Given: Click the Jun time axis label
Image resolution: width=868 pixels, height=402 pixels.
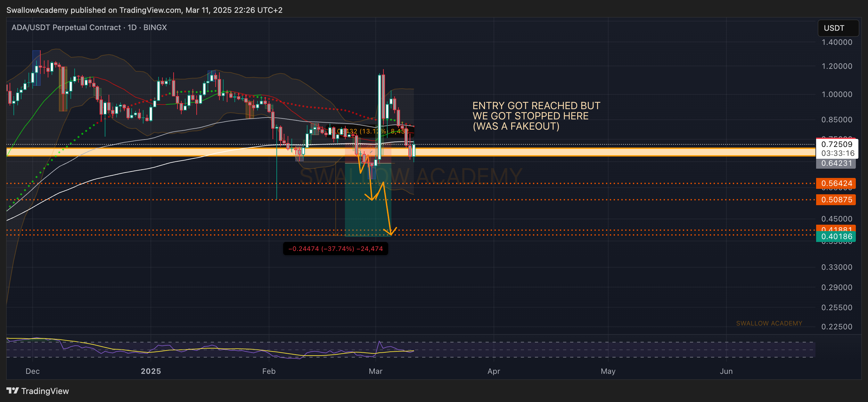Looking at the screenshot, I should (x=726, y=371).
